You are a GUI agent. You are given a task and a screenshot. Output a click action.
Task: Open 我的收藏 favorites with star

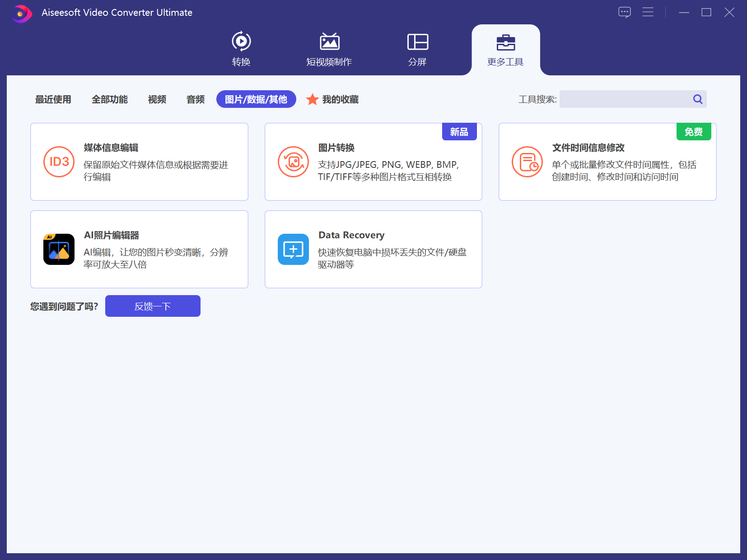point(333,99)
